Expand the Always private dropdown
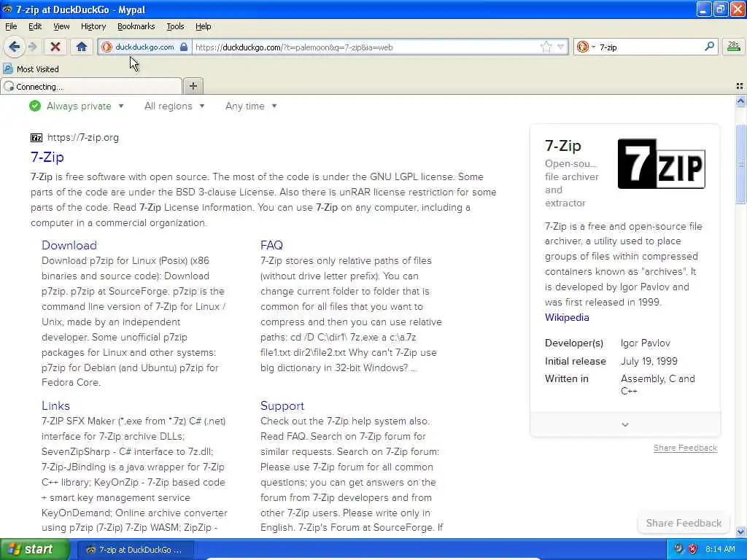The width and height of the screenshot is (747, 560). [x=86, y=106]
